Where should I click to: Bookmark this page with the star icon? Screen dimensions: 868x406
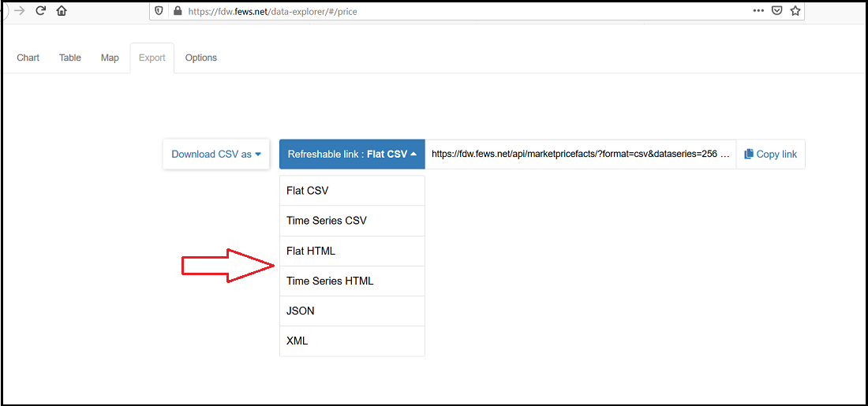coord(795,11)
